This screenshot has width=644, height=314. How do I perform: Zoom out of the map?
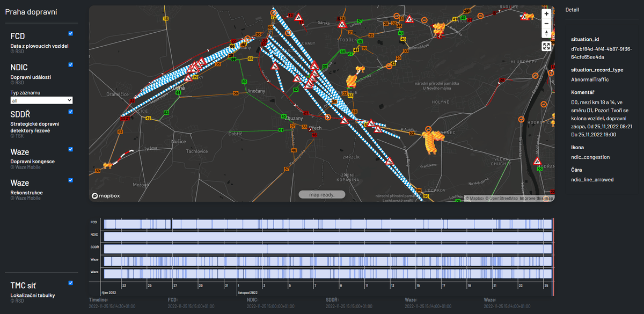(x=546, y=24)
